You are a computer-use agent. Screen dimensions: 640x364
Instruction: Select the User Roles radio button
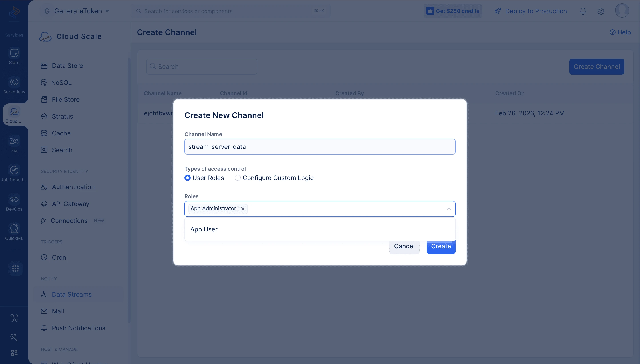pyautogui.click(x=188, y=178)
